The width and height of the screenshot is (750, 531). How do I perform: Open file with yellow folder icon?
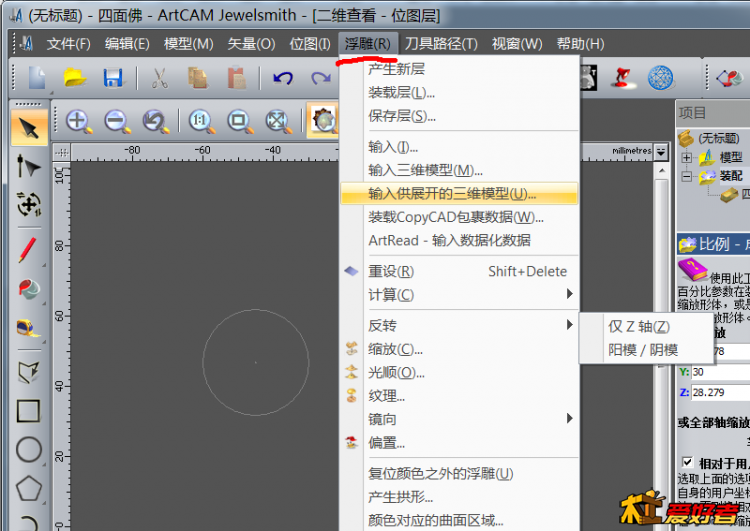click(x=75, y=78)
